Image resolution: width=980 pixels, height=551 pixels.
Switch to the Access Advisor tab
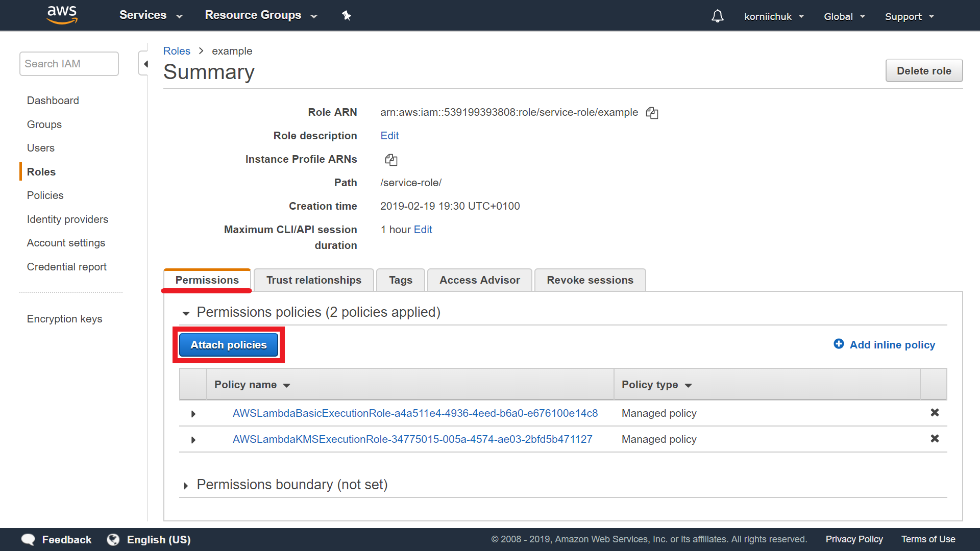(479, 280)
